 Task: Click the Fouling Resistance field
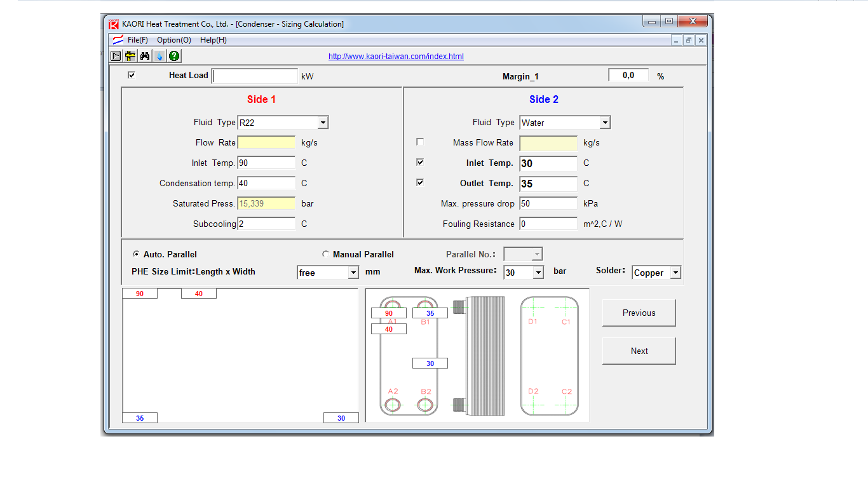pyautogui.click(x=548, y=224)
